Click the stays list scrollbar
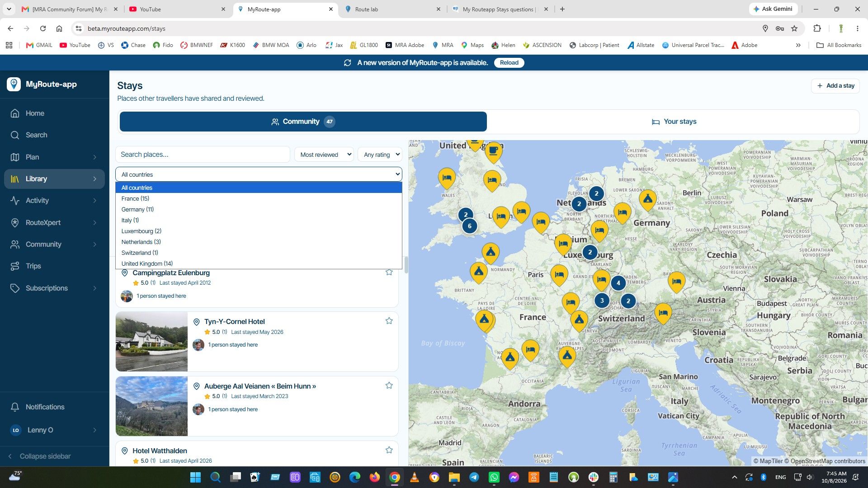 pyautogui.click(x=406, y=265)
